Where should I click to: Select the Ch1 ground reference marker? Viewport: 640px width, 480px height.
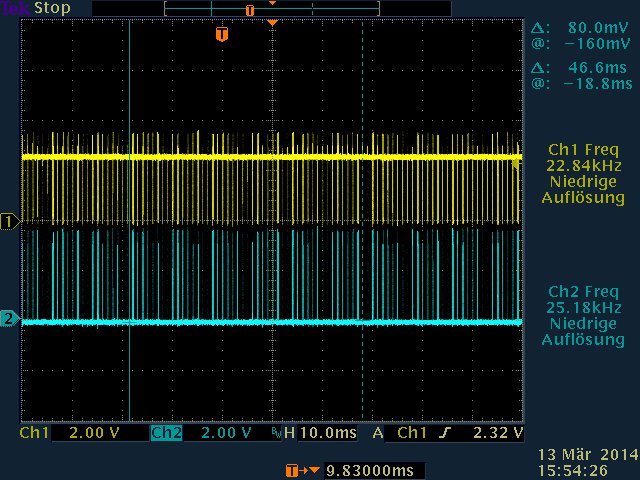(x=9, y=222)
